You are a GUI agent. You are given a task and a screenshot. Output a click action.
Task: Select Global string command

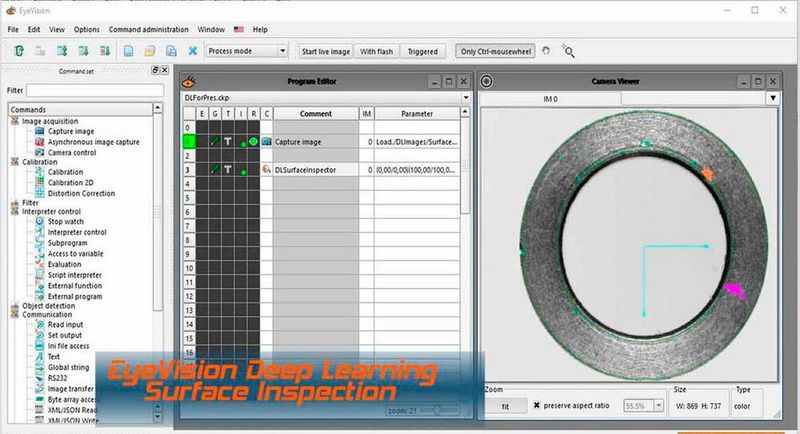click(x=68, y=367)
